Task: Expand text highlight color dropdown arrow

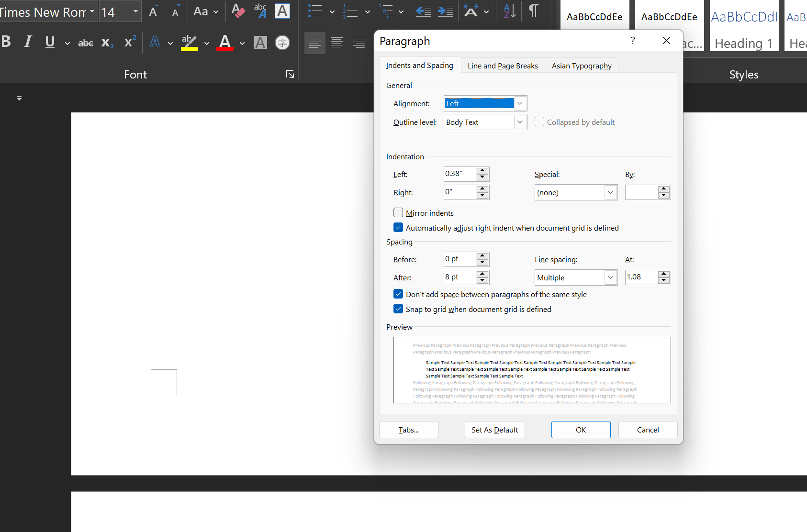Action: [207, 43]
